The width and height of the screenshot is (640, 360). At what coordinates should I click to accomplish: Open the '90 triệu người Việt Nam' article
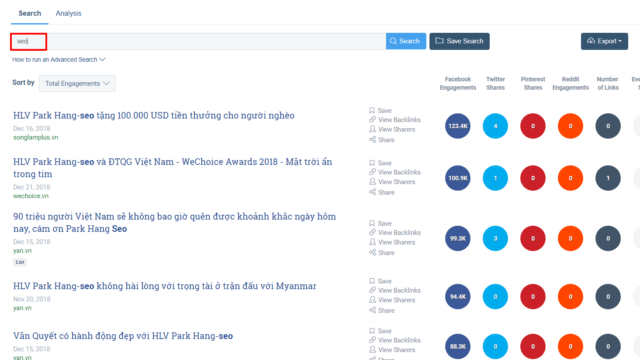[x=174, y=222]
